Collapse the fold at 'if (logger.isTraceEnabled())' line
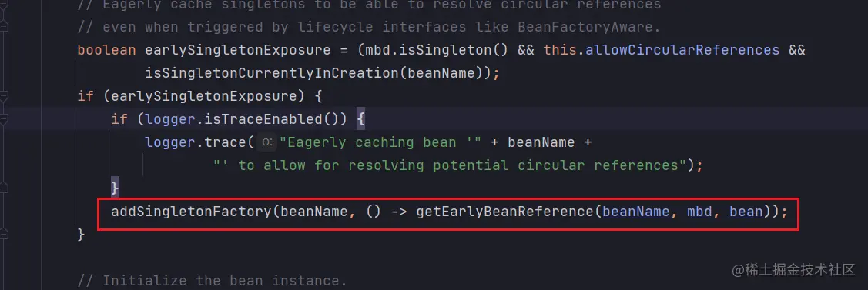This screenshot has width=868, height=290. point(4,119)
